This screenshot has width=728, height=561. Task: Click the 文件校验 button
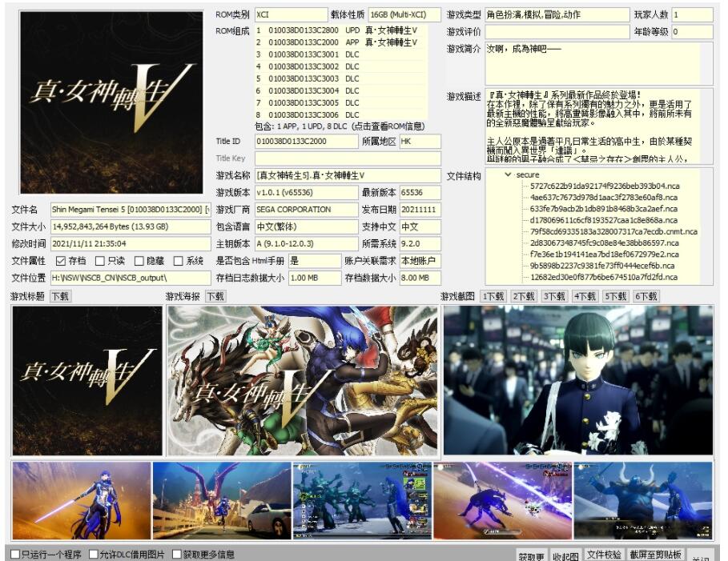click(604, 555)
